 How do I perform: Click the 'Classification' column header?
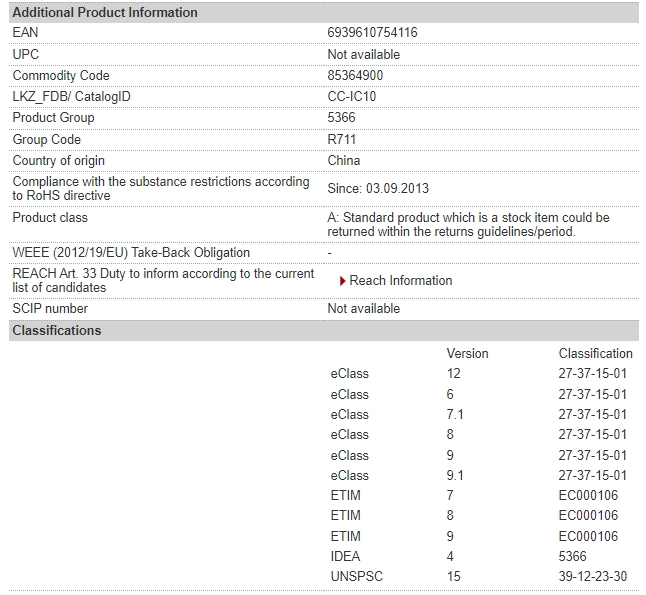click(595, 354)
